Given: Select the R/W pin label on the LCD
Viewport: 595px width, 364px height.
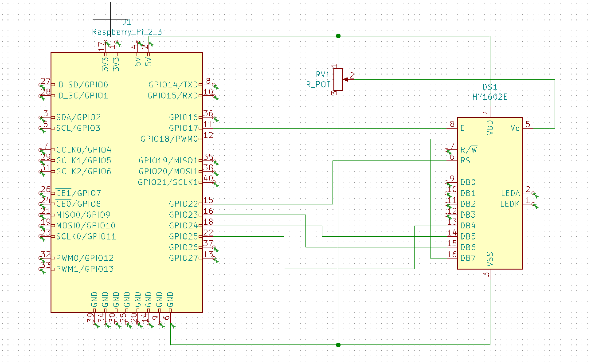Looking at the screenshot, I should (469, 149).
